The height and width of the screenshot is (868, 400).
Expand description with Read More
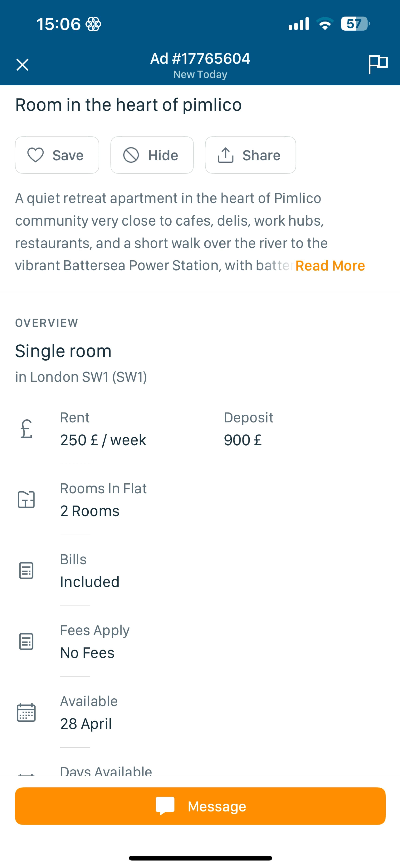[x=330, y=265]
